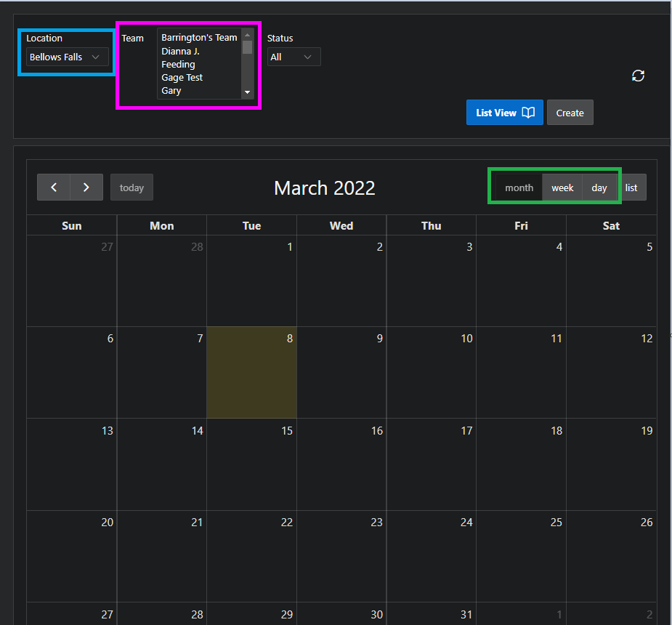Go to previous month arrow
Screen dimensions: 672x625
(x=54, y=187)
